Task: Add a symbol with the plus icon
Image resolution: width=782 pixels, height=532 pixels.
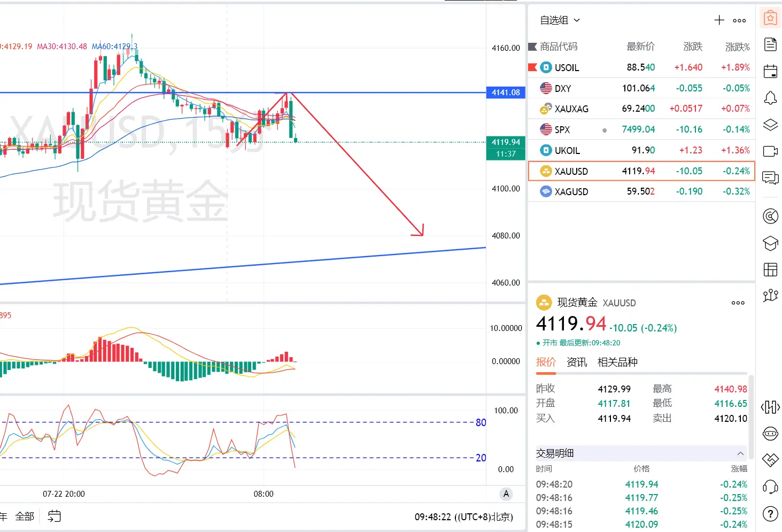Action: point(719,20)
